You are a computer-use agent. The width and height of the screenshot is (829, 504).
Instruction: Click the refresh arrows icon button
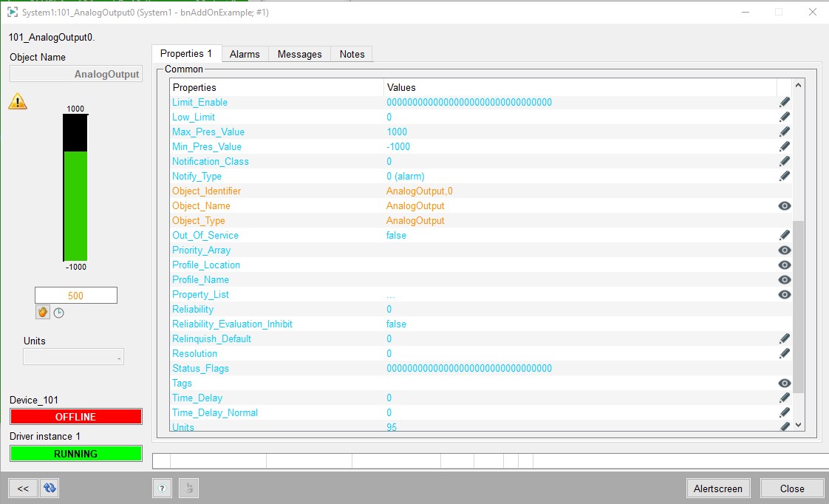coord(49,488)
